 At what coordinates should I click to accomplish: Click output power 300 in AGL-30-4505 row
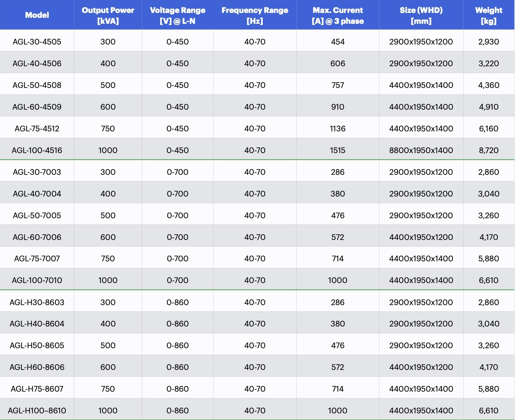click(108, 42)
